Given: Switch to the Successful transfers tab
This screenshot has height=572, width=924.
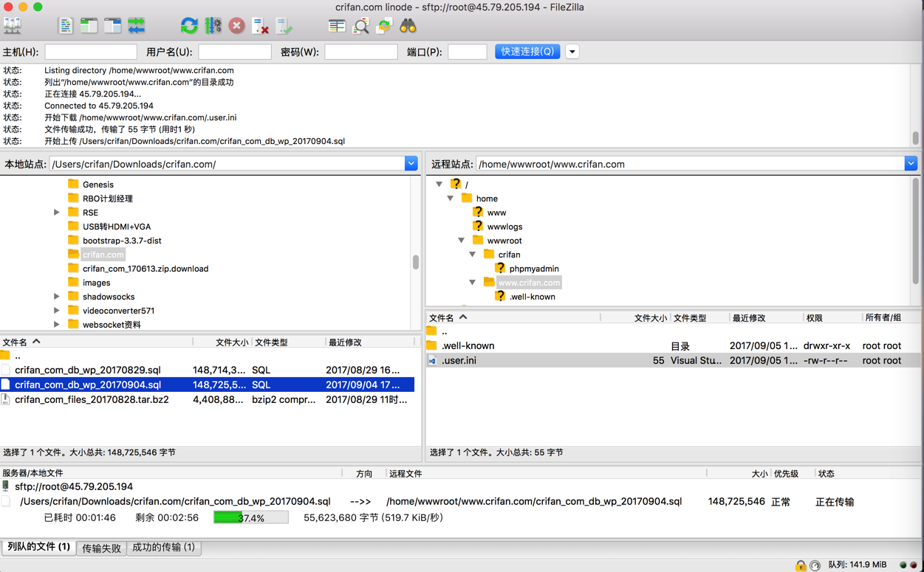Looking at the screenshot, I should tap(164, 548).
